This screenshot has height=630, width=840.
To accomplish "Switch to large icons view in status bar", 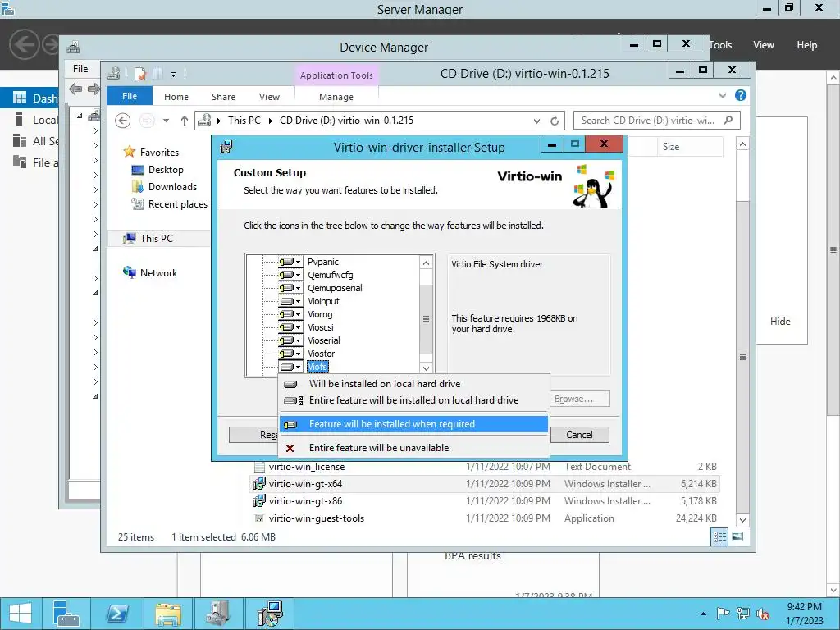I will coord(737,536).
